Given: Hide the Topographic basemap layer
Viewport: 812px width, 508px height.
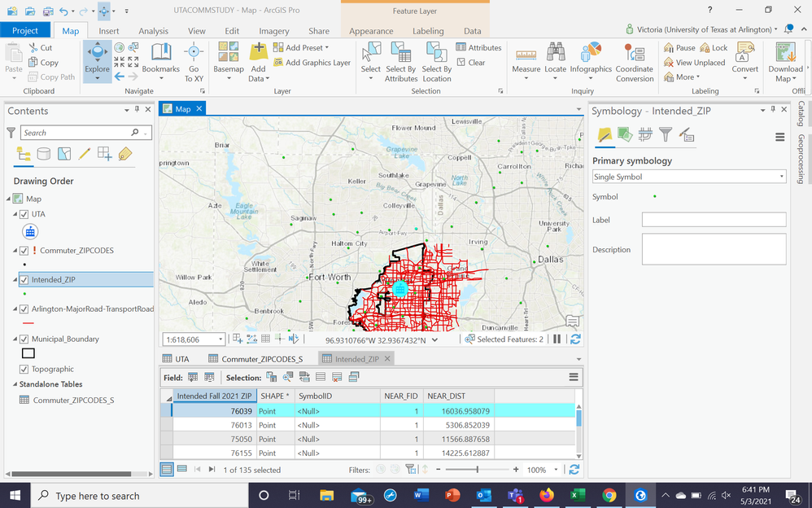Looking at the screenshot, I should click(x=24, y=369).
